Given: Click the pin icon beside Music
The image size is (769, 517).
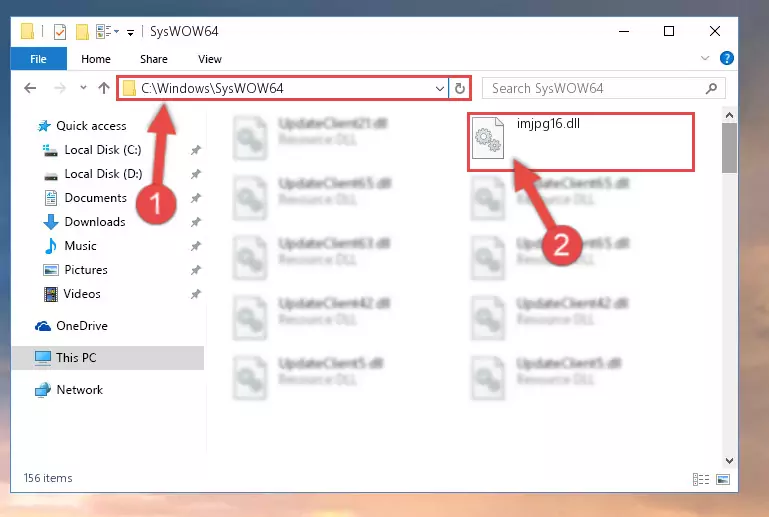Looking at the screenshot, I should click(x=195, y=246).
